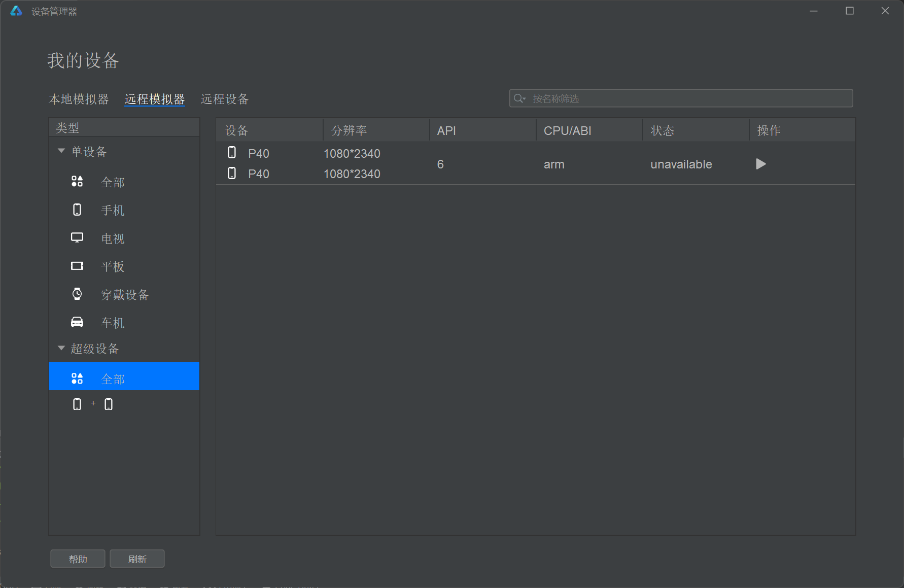Select the TV icon for 电视
The image size is (904, 588).
[77, 238]
